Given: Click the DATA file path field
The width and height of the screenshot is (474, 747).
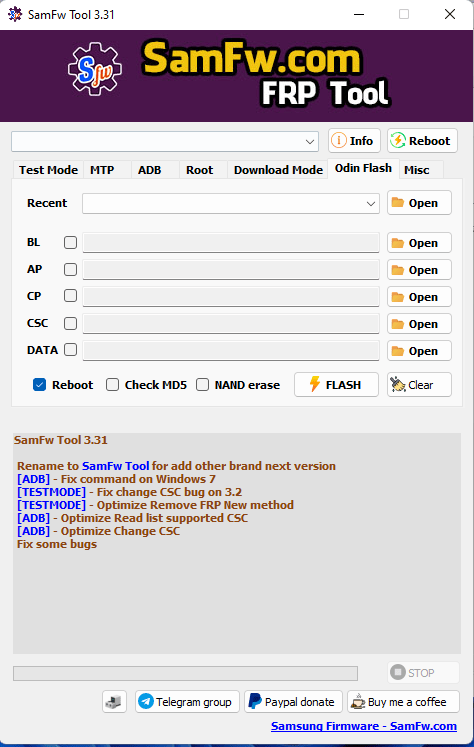Looking at the screenshot, I should click(x=231, y=351).
